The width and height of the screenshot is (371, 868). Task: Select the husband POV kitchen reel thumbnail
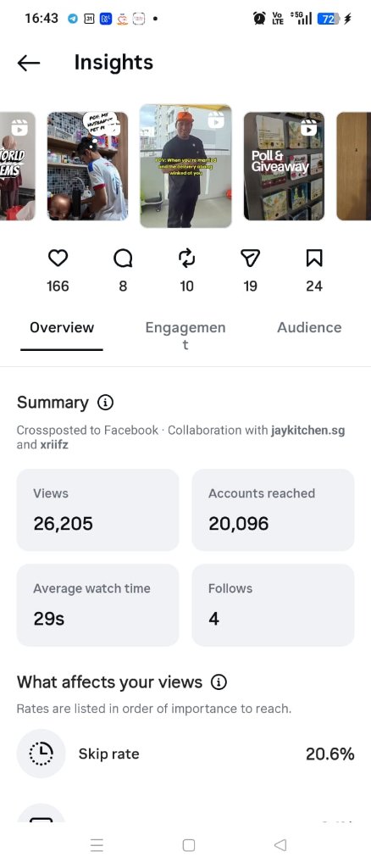87,166
